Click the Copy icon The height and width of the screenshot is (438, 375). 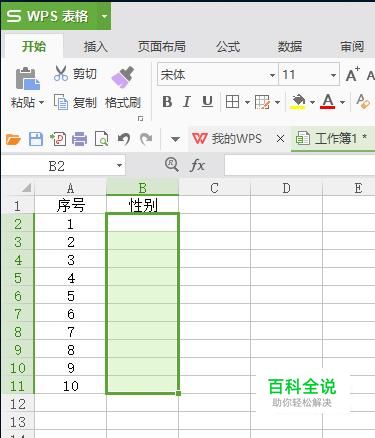61,102
